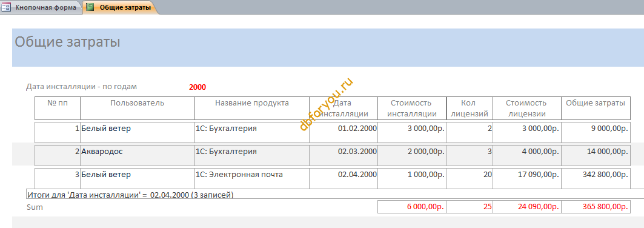Select the license count 20 cell
Image resolution: width=644 pixels, height=228 pixels.
coord(470,178)
